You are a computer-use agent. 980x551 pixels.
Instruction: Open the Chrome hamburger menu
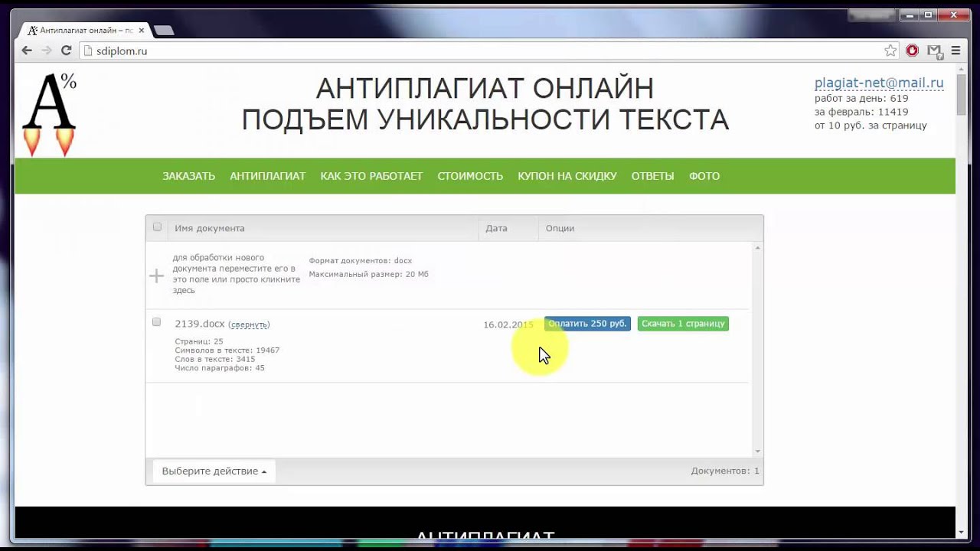(955, 51)
